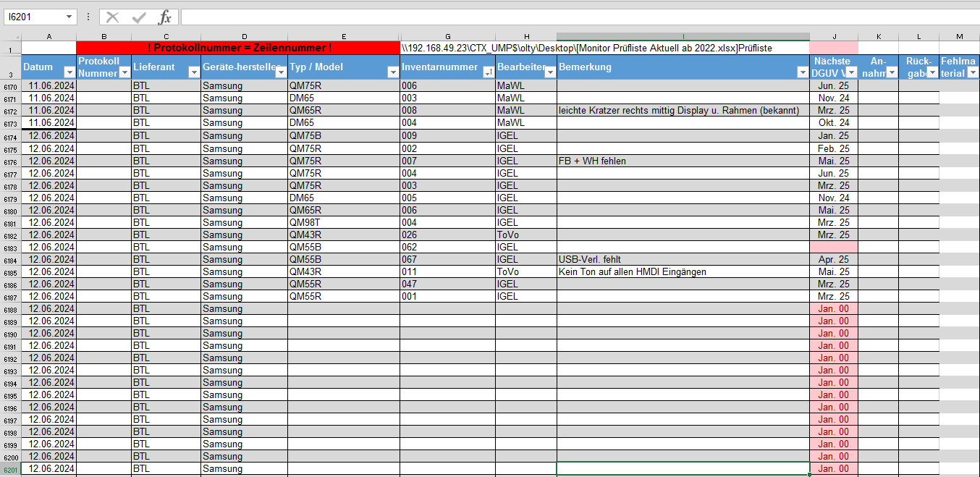Select column I header
The width and height of the screenshot is (980, 477).
683,36
